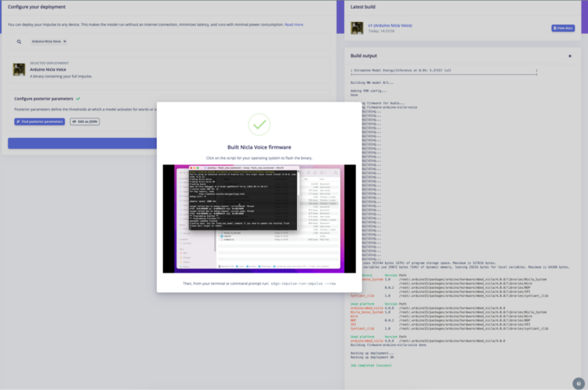Click the Built Nicla Voice firmware heading
Viewport: 588px width, 390px height.
click(259, 146)
